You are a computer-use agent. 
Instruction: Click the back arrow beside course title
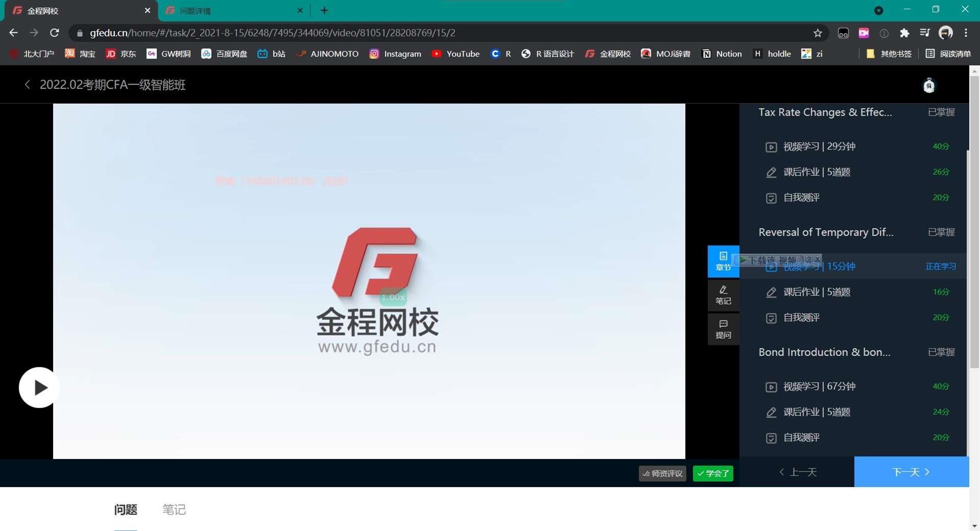[28, 85]
